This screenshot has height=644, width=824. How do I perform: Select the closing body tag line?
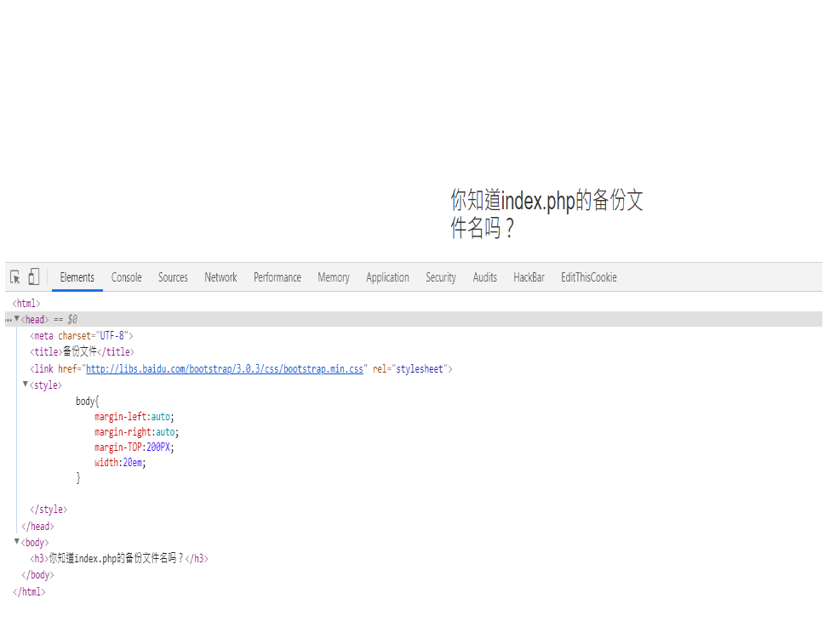pyautogui.click(x=37, y=574)
